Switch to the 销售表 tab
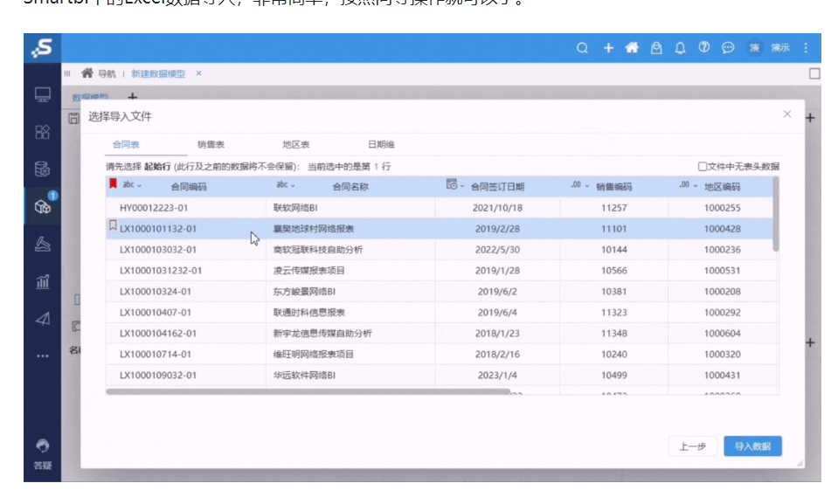831x504 pixels. 211,145
